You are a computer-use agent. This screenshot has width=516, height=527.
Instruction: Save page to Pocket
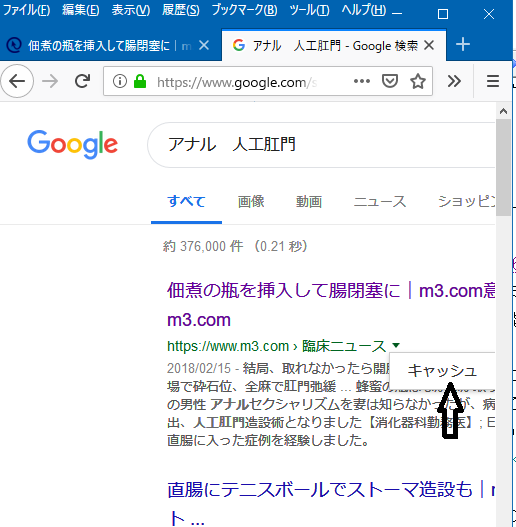point(390,81)
